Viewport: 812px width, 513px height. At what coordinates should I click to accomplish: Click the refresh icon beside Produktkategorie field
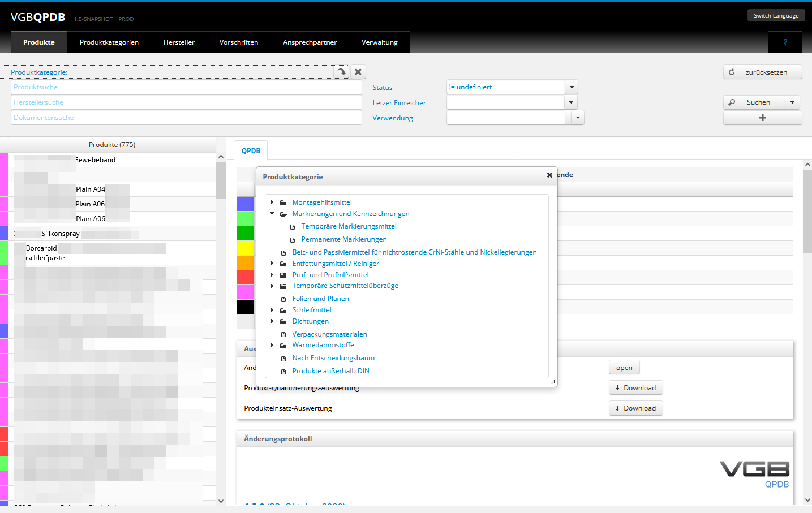coord(341,72)
